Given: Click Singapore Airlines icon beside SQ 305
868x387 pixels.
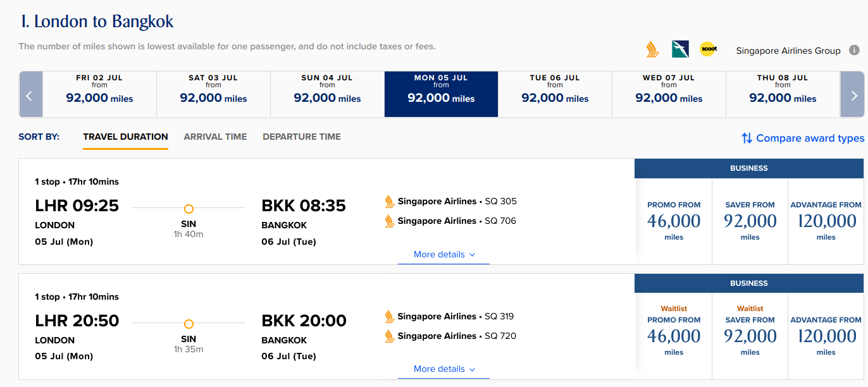Looking at the screenshot, I should pos(390,202).
